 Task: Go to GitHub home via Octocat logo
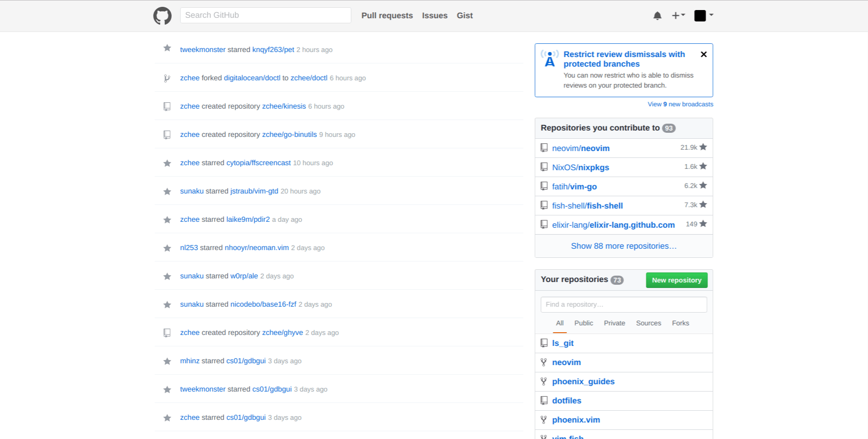tap(162, 16)
